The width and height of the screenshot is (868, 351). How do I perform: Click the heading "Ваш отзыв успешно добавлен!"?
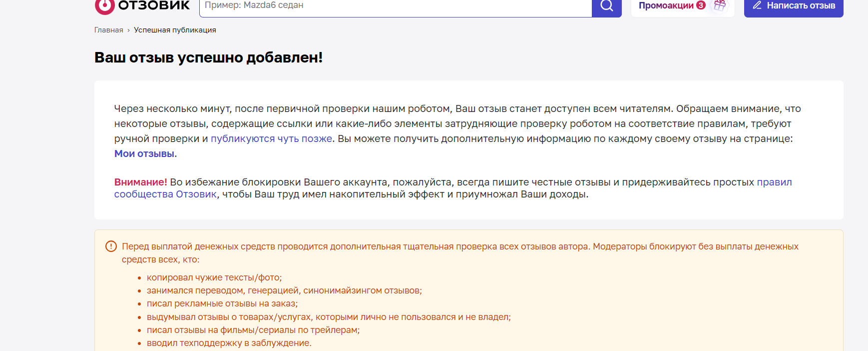tap(208, 57)
